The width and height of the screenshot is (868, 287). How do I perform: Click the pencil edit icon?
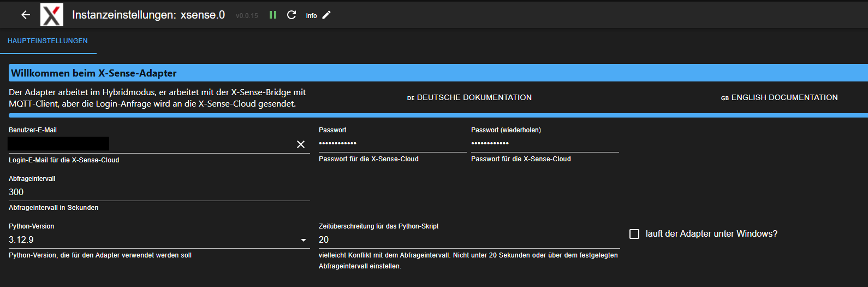326,15
